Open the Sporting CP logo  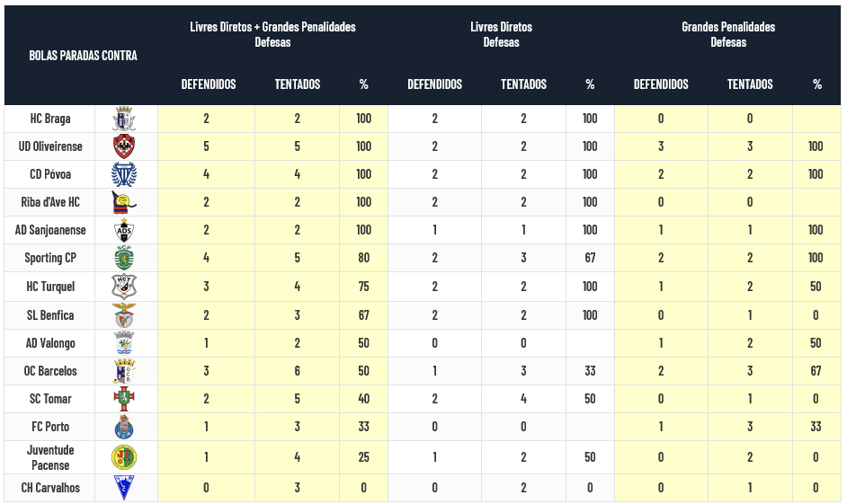point(124,259)
